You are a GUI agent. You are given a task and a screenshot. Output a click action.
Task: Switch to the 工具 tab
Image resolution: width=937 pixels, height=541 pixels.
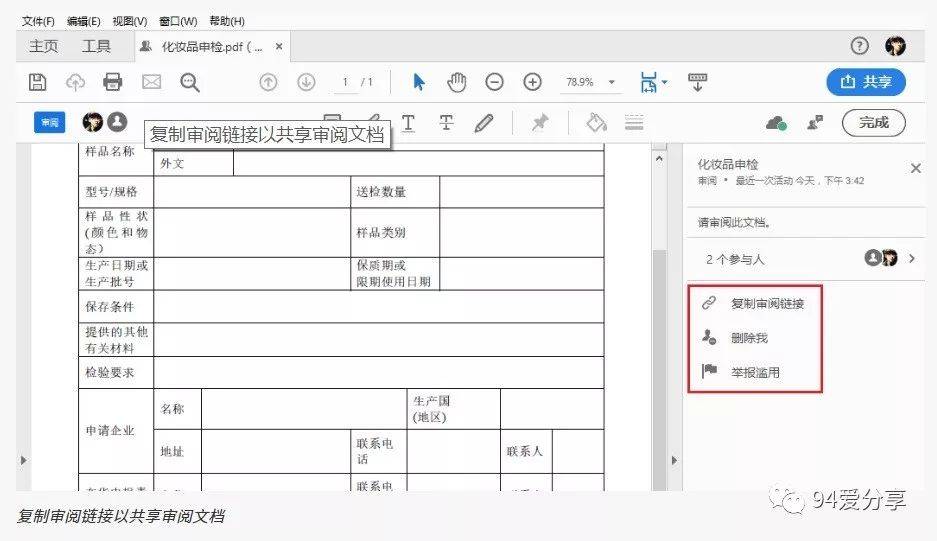pyautogui.click(x=96, y=47)
